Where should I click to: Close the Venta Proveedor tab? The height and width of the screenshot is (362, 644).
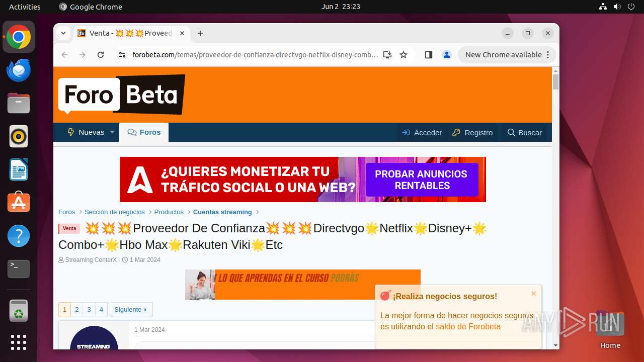pos(182,33)
